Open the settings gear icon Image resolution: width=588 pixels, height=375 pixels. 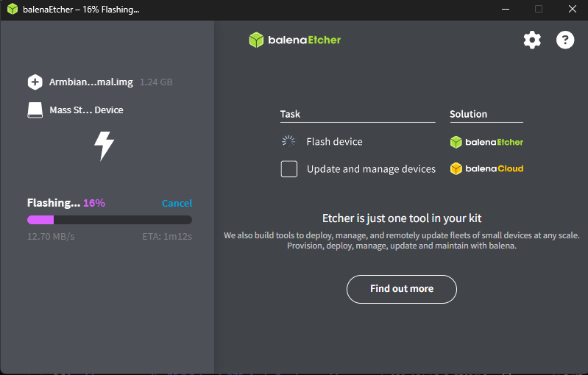click(532, 40)
